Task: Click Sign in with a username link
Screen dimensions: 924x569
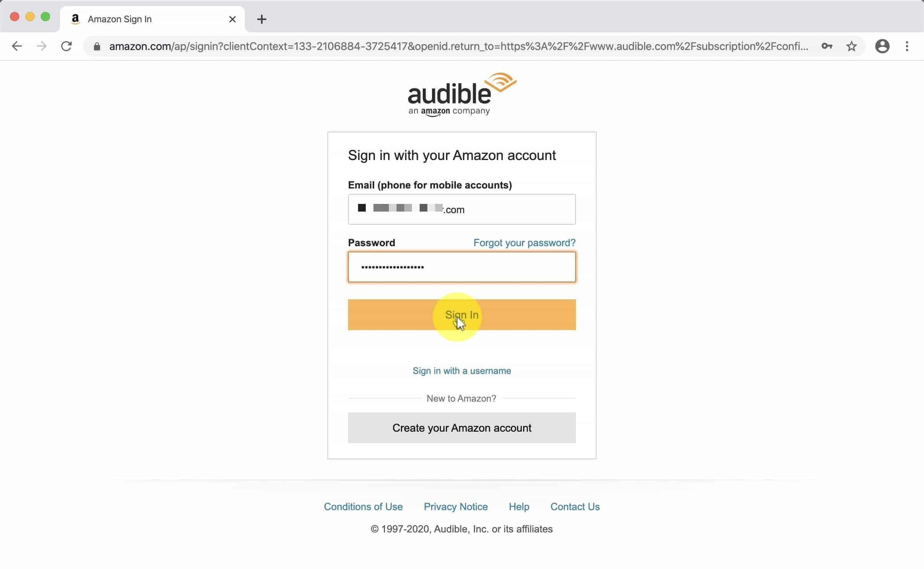Action: (x=462, y=370)
